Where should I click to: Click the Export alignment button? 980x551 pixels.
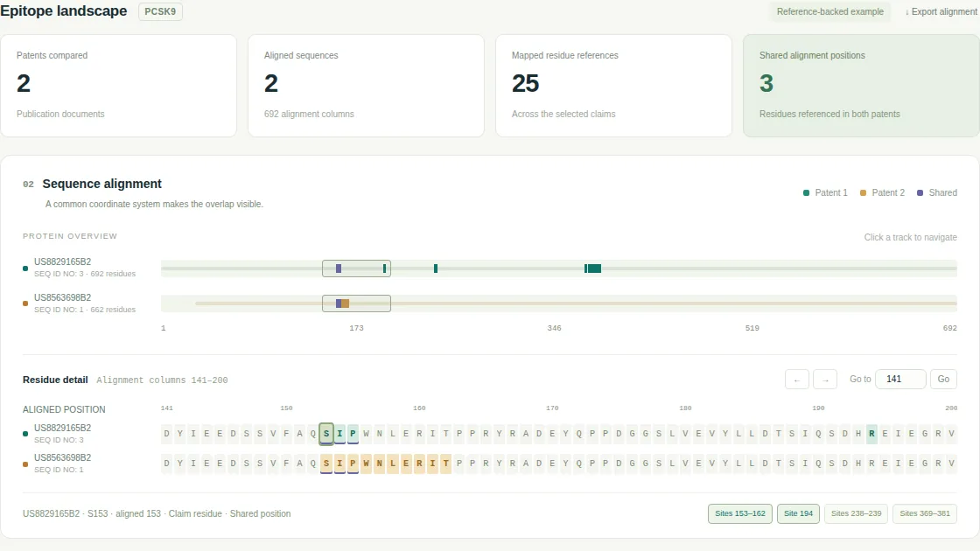(941, 12)
